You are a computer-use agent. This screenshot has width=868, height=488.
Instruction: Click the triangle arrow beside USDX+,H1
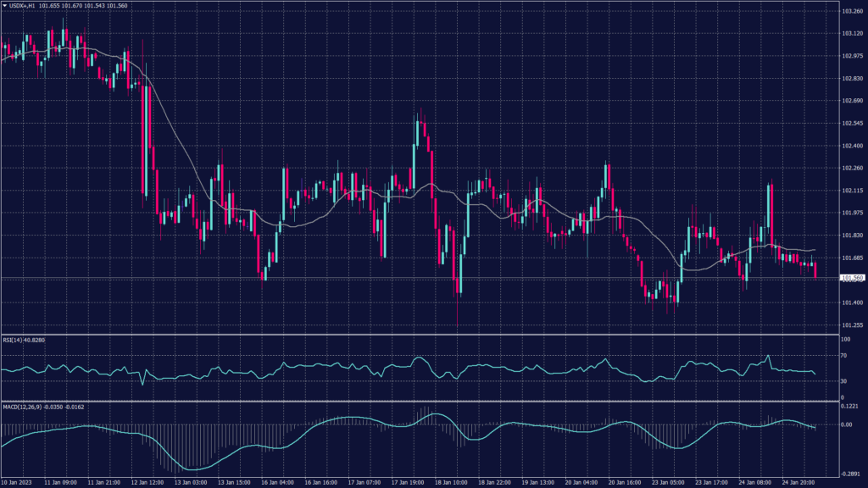click(4, 5)
